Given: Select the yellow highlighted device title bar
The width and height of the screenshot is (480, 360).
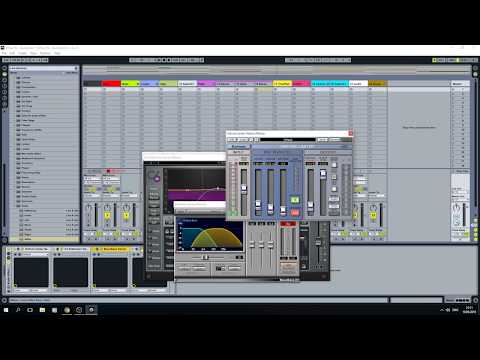Looking at the screenshot, I should [x=111, y=249].
